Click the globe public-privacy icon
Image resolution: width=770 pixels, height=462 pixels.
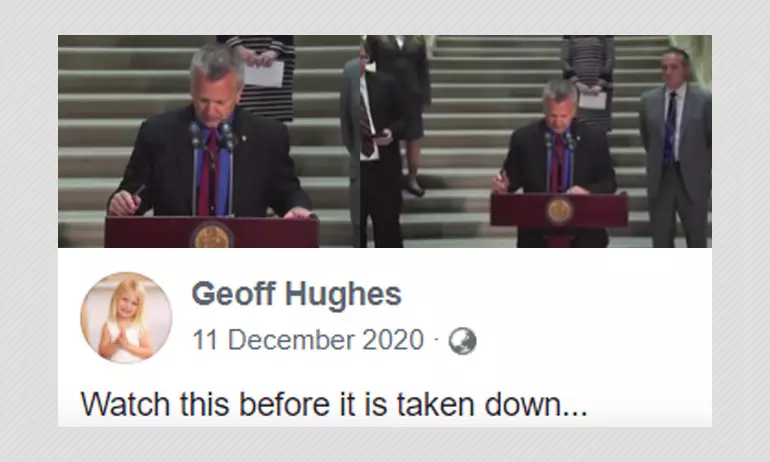(462, 341)
